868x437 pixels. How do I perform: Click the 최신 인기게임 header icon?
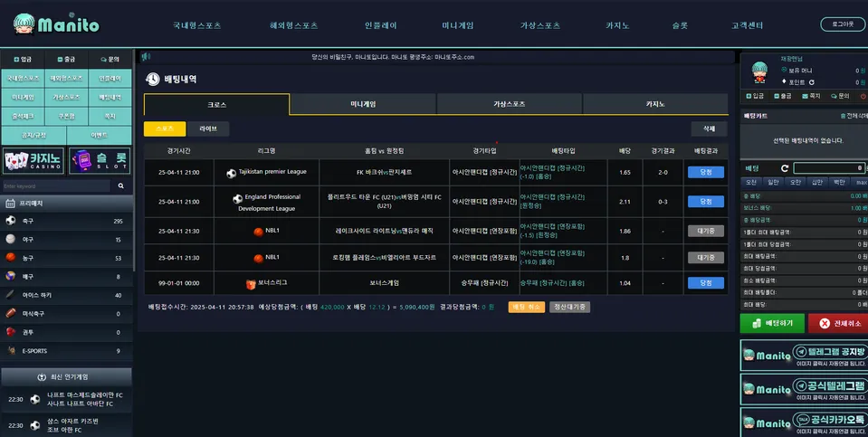point(42,377)
